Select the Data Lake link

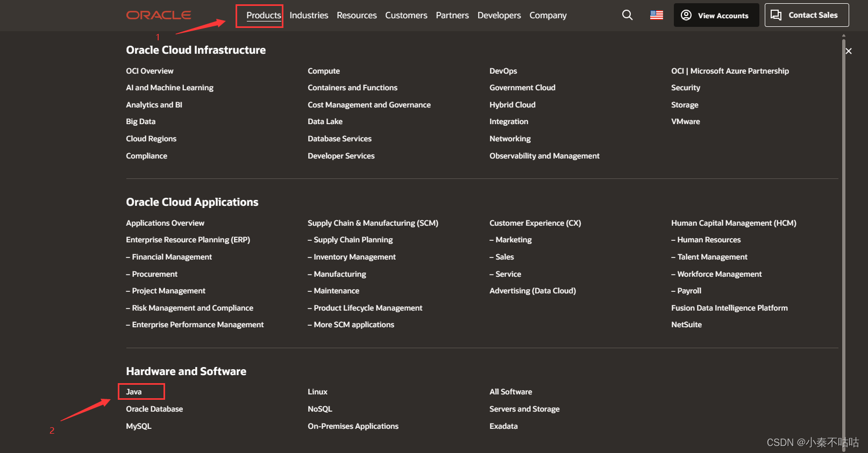pyautogui.click(x=325, y=121)
